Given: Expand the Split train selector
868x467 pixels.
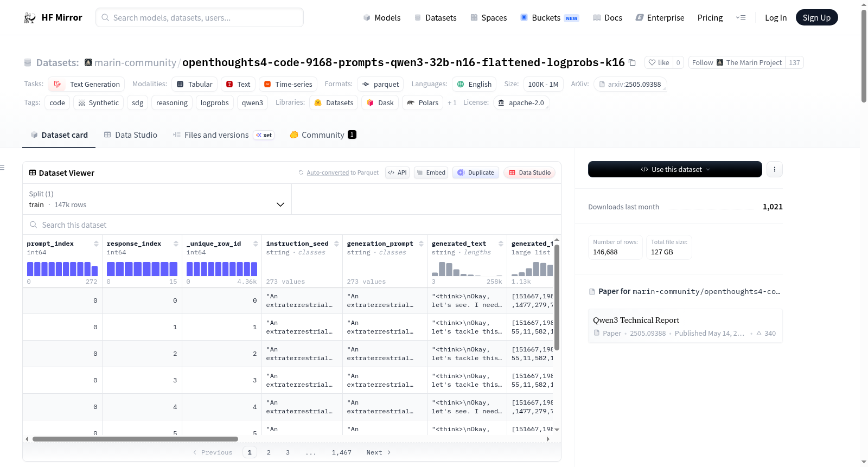Looking at the screenshot, I should click(157, 199).
